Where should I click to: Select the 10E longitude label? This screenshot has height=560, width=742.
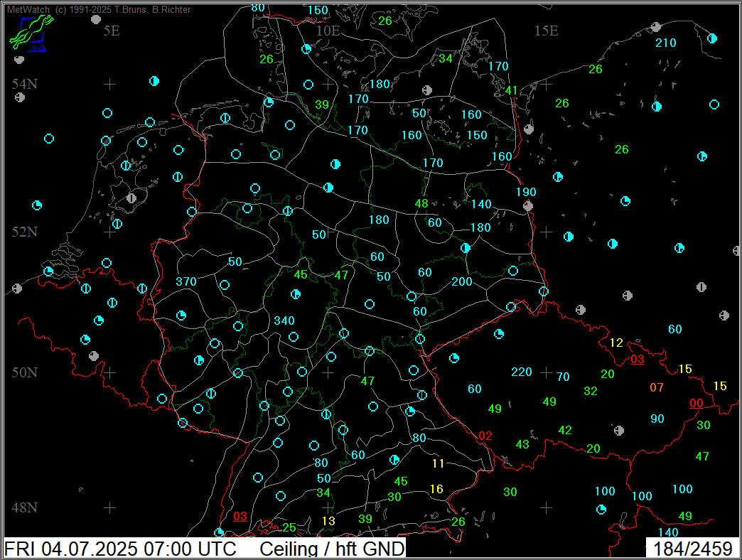pyautogui.click(x=328, y=31)
